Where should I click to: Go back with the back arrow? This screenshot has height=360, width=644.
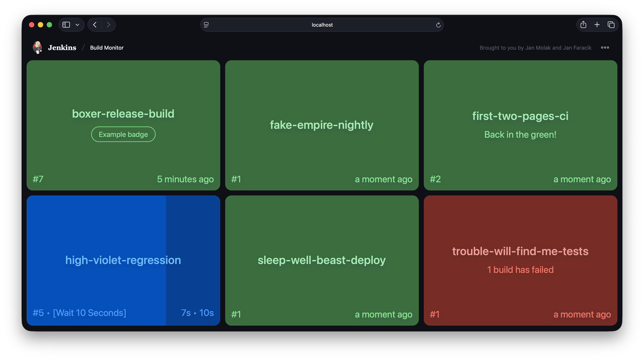95,25
